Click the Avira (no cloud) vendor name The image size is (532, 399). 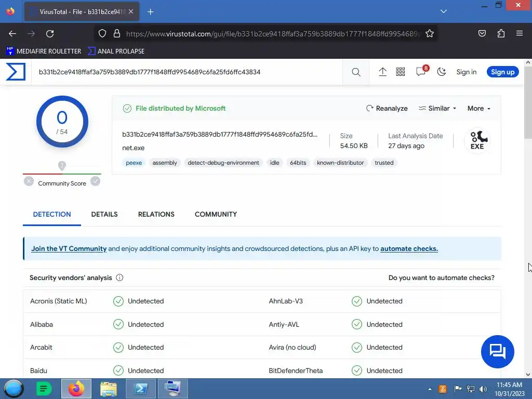(x=292, y=348)
